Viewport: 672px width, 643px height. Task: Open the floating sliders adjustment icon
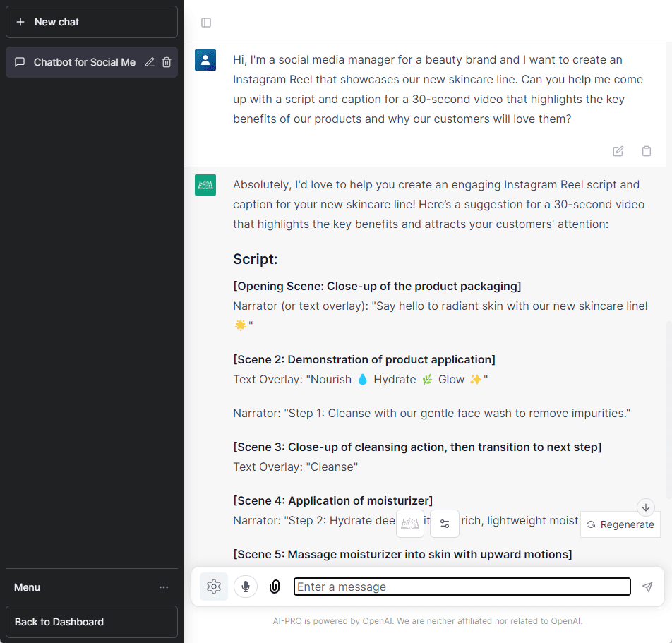pyautogui.click(x=445, y=524)
